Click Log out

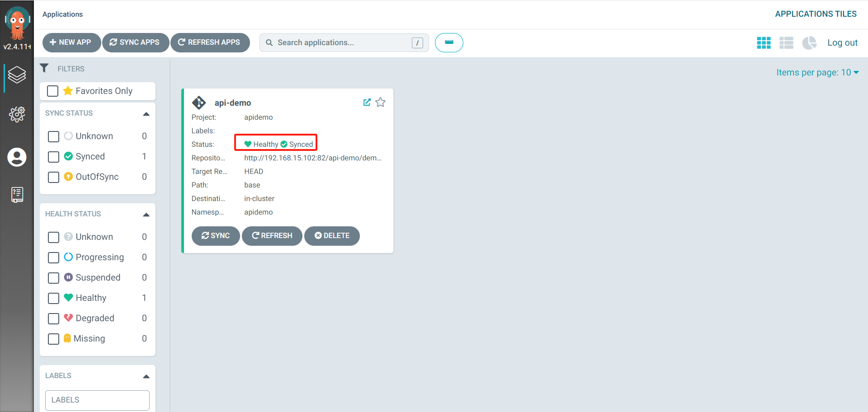coord(843,42)
